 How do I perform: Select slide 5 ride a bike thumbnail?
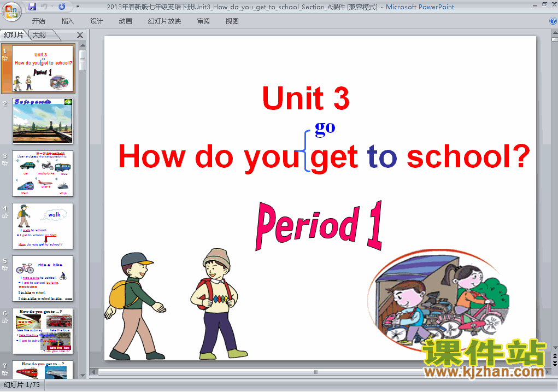coord(43,278)
